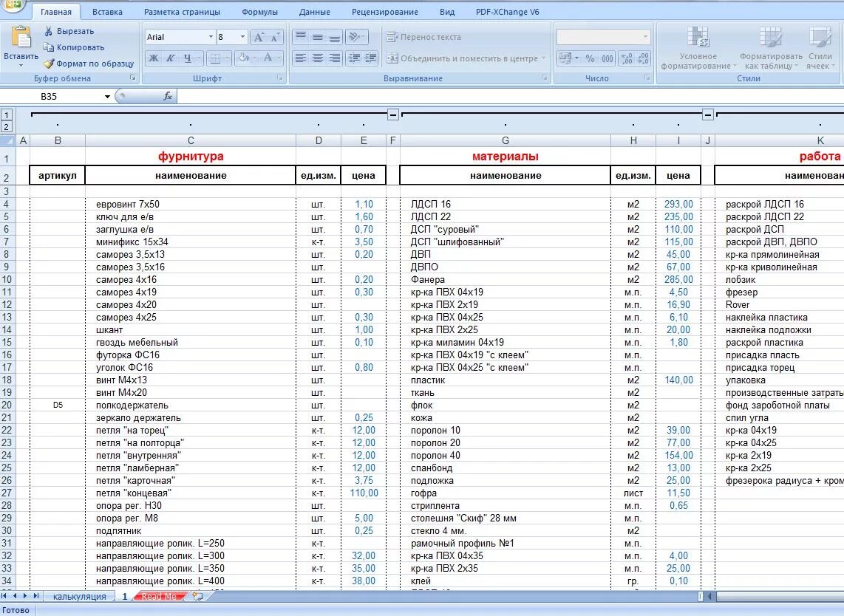The width and height of the screenshot is (844, 616).
Task: Show outline level 1
Action: pyautogui.click(x=7, y=114)
